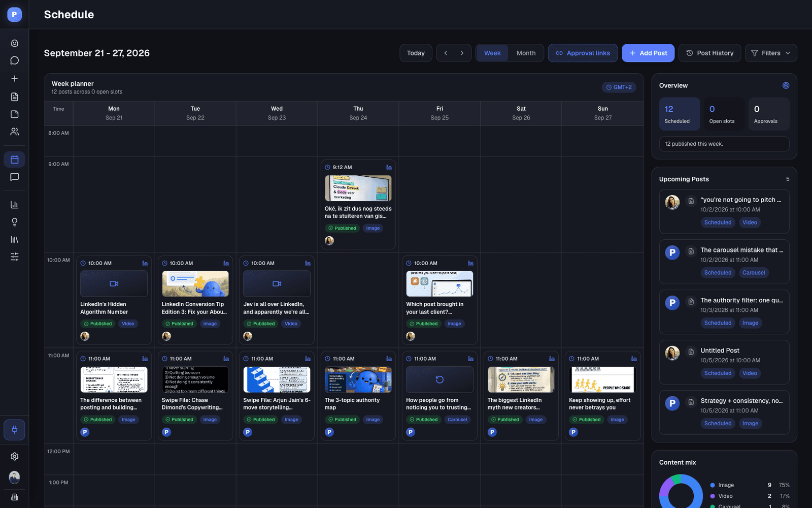Open the smiley face sidebar icon

[x=15, y=43]
